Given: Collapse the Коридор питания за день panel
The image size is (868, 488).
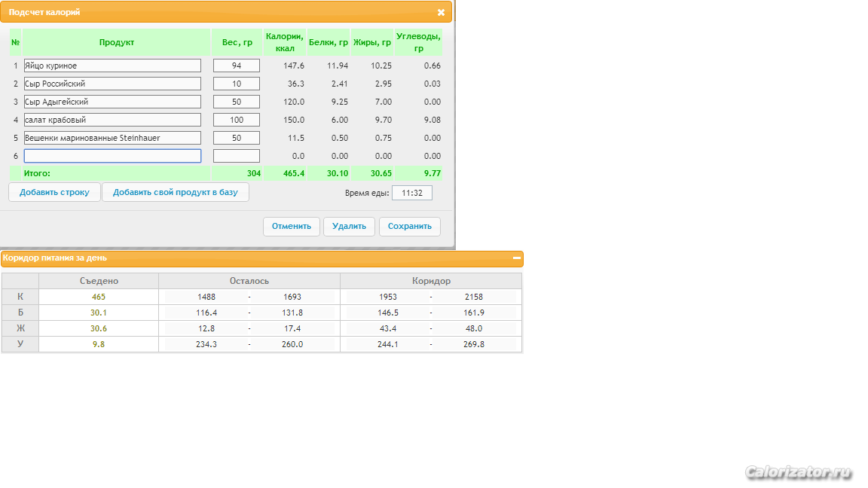Looking at the screenshot, I should click(516, 258).
